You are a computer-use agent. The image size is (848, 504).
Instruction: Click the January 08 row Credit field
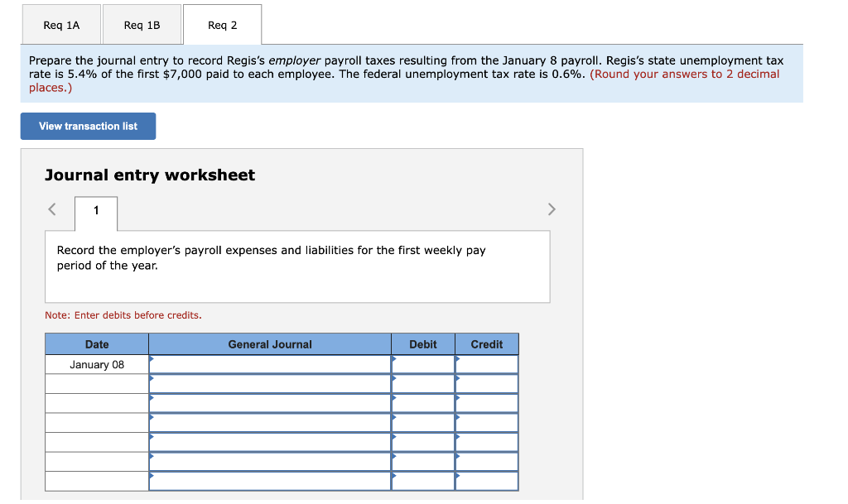click(x=487, y=364)
